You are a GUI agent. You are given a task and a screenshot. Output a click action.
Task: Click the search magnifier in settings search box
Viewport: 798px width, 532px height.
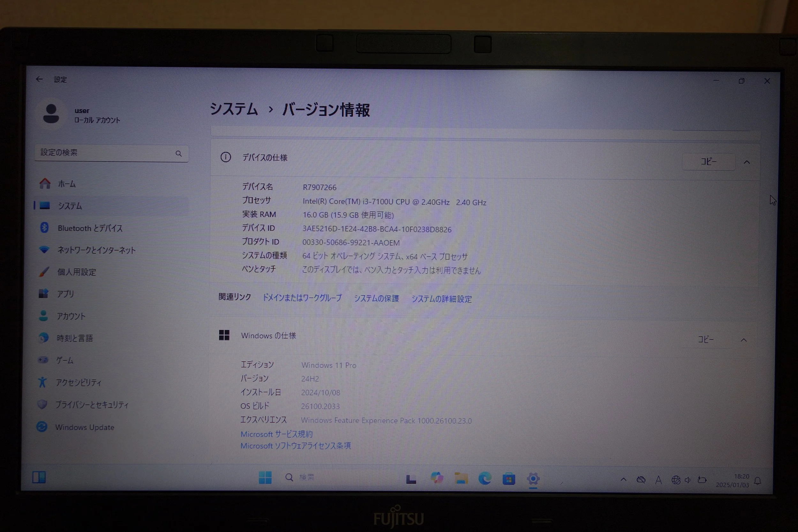[178, 154]
